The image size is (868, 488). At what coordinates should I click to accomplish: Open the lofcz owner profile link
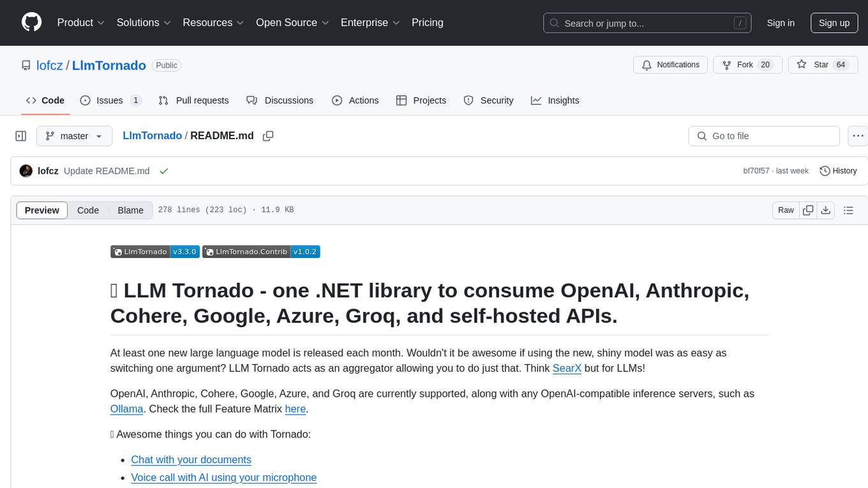[50, 65]
